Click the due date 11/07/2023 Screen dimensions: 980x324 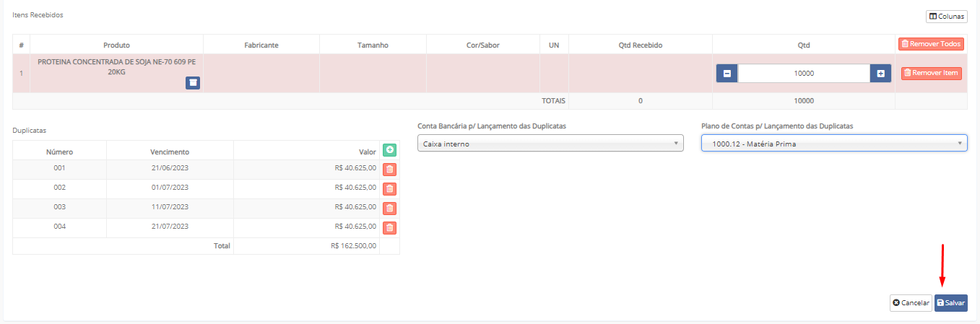click(x=170, y=206)
